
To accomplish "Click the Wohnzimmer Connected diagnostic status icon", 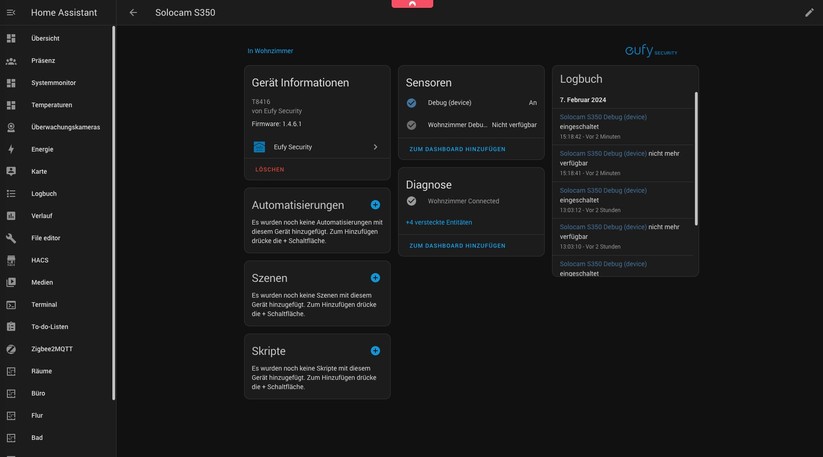I will tap(411, 201).
